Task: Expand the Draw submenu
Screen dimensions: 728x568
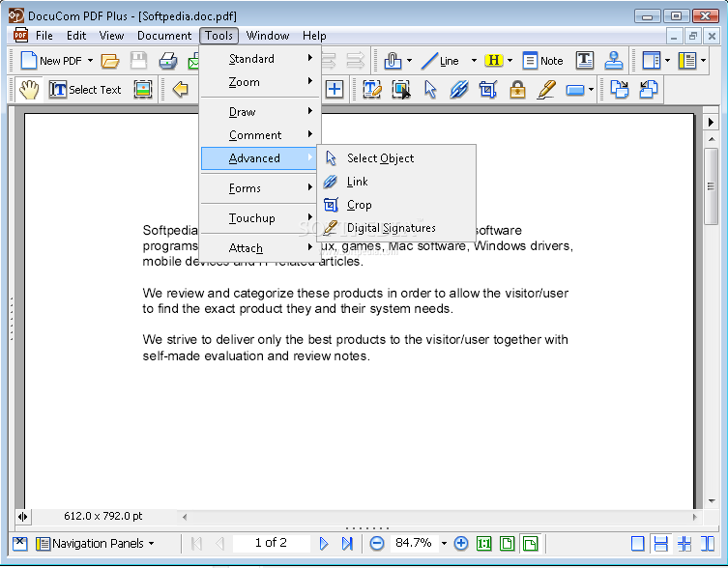Action: [x=260, y=112]
